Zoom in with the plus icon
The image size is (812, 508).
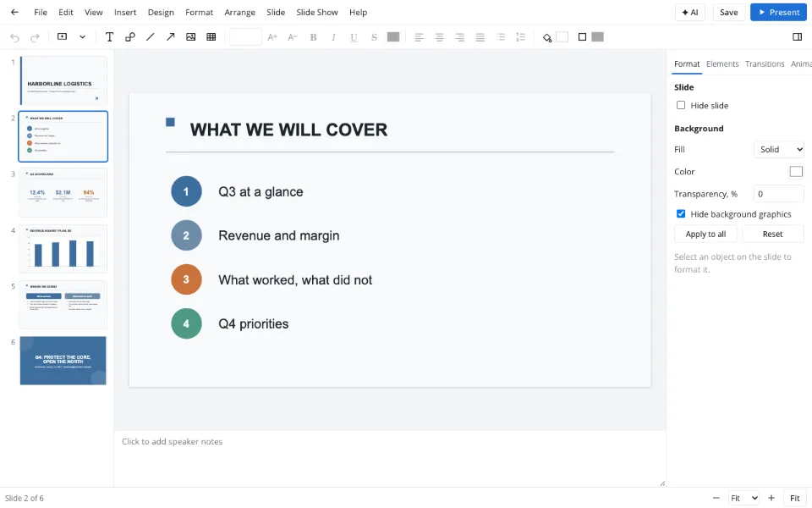tap(771, 498)
